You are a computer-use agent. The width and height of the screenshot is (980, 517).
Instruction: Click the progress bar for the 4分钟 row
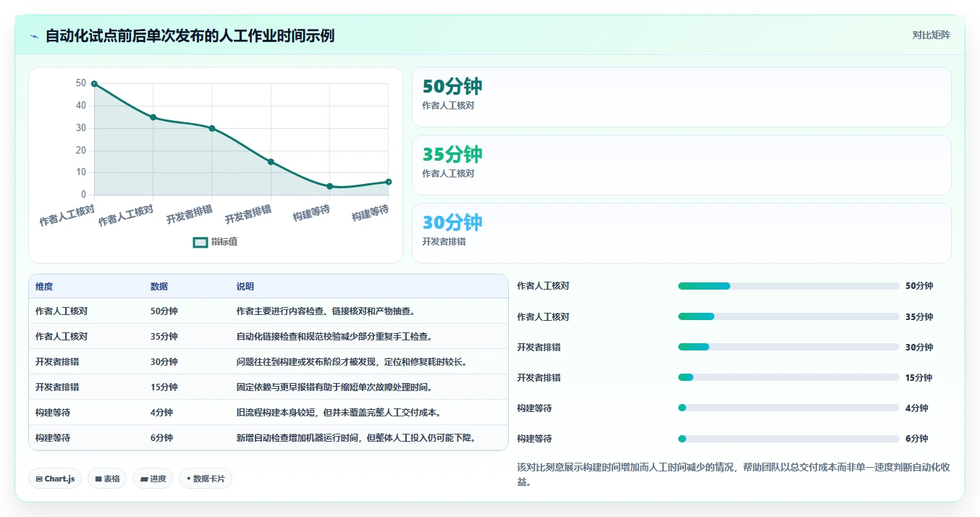coord(789,408)
